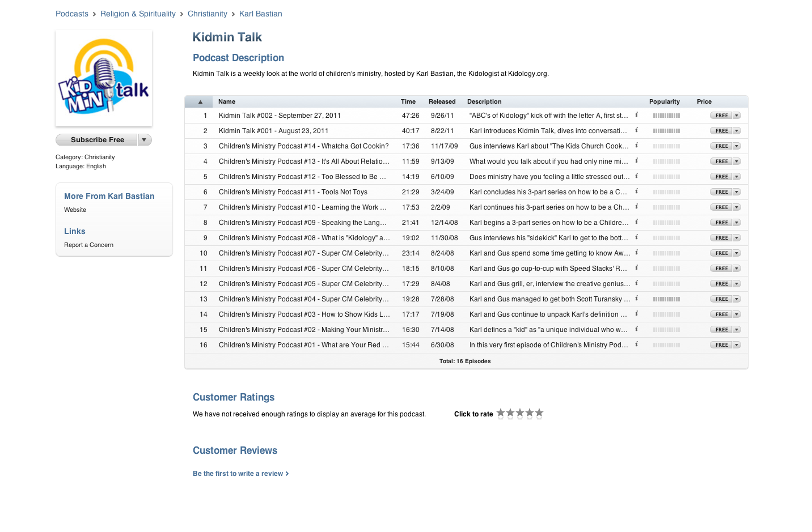
Task: Rate podcast one star
Action: (501, 413)
